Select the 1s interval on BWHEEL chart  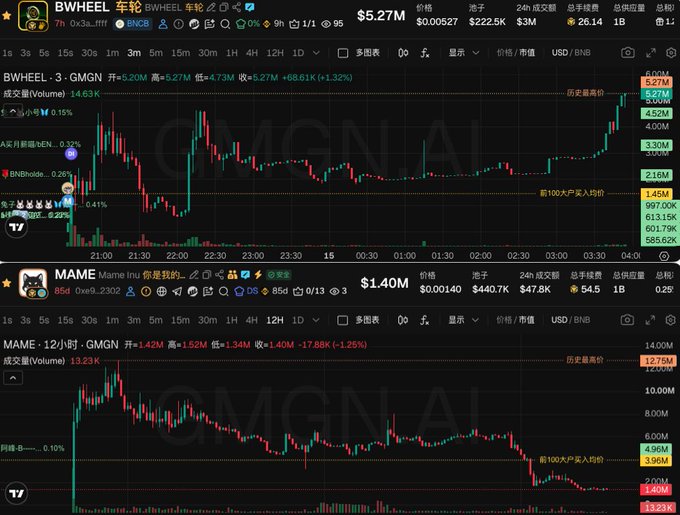click(7, 53)
